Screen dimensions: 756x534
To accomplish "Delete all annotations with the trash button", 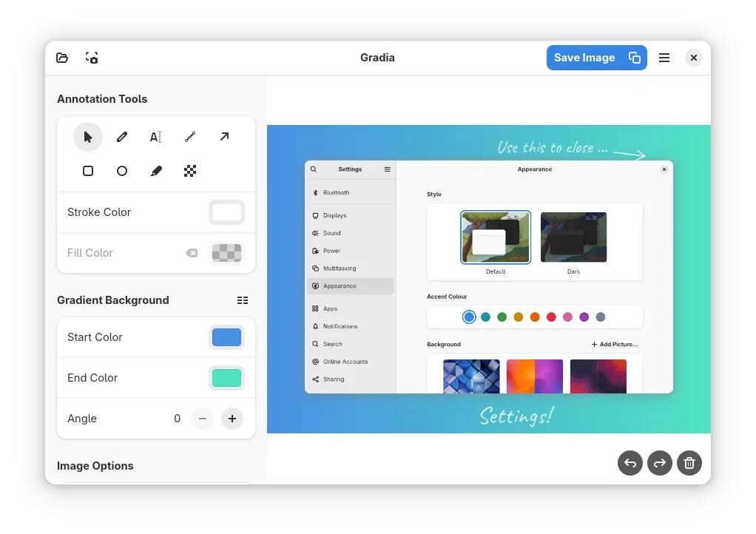I will point(689,463).
